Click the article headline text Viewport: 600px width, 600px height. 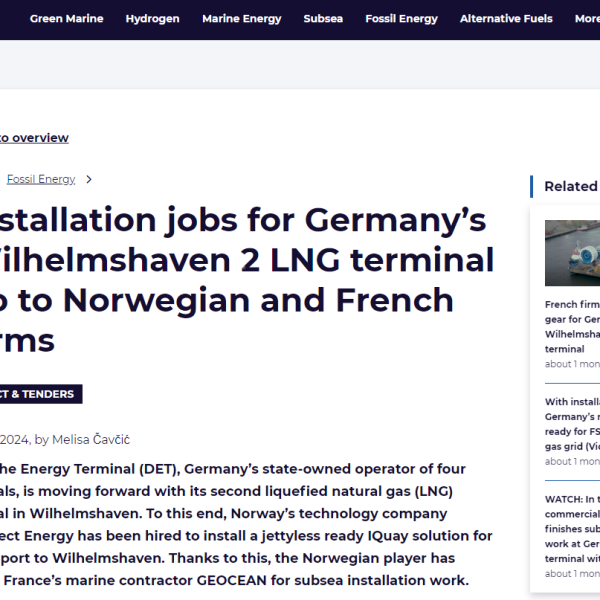coord(247,279)
